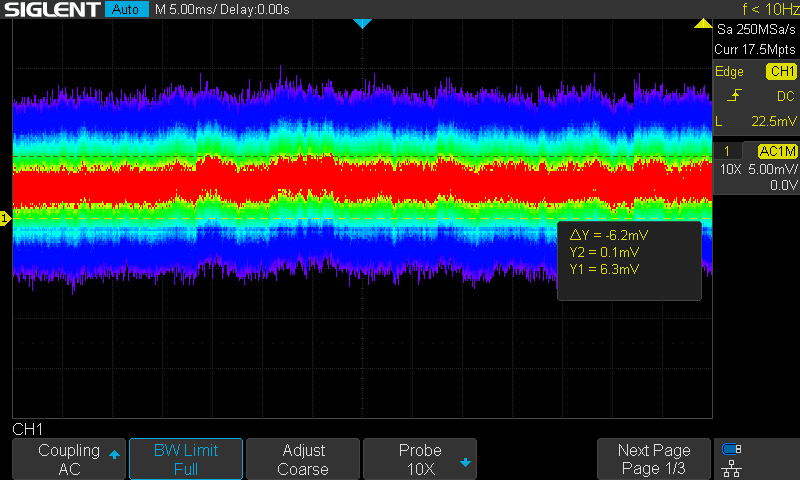800x480 pixels.
Task: Click the Delay:0.00s readout
Action: tap(255, 9)
